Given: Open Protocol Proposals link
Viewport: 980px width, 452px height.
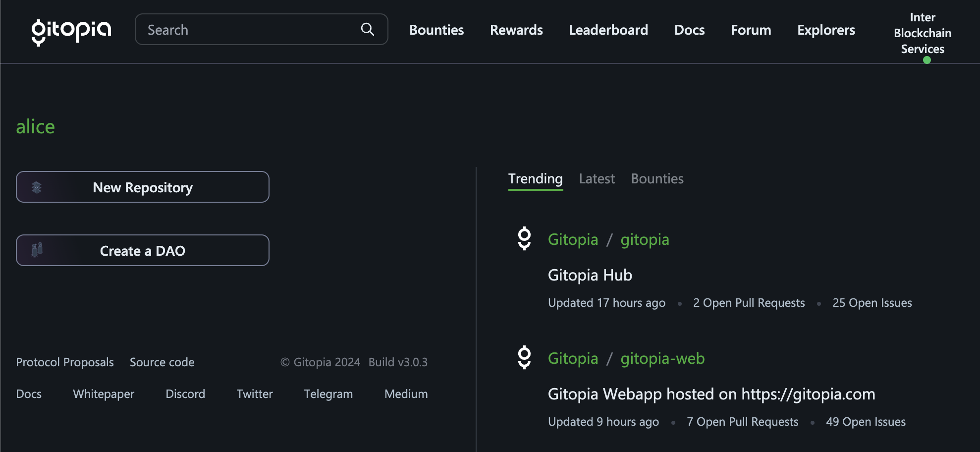Looking at the screenshot, I should 65,362.
